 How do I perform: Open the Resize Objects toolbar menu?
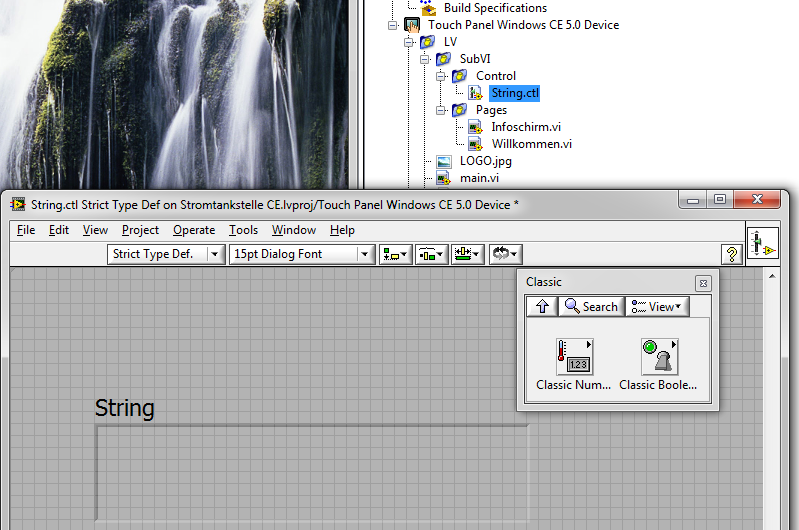467,254
